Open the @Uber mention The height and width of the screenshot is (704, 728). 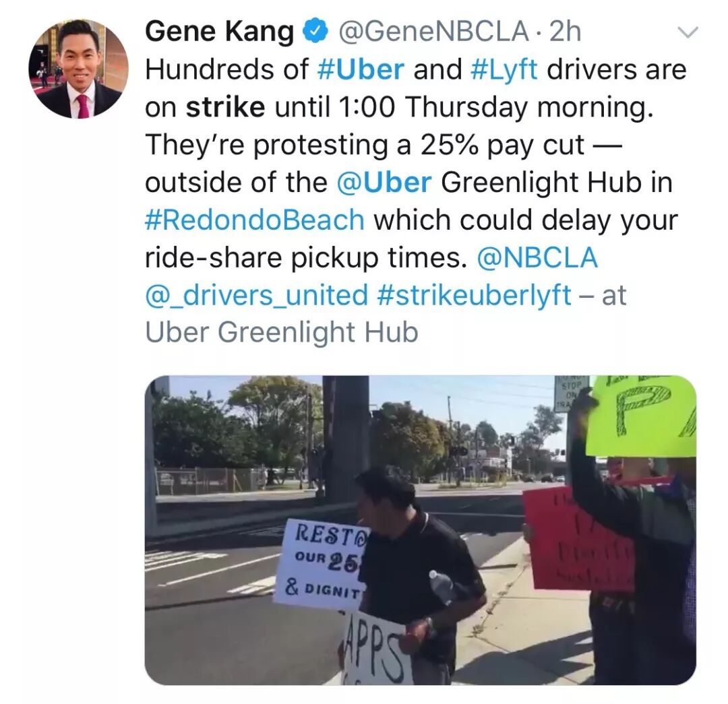click(x=384, y=182)
